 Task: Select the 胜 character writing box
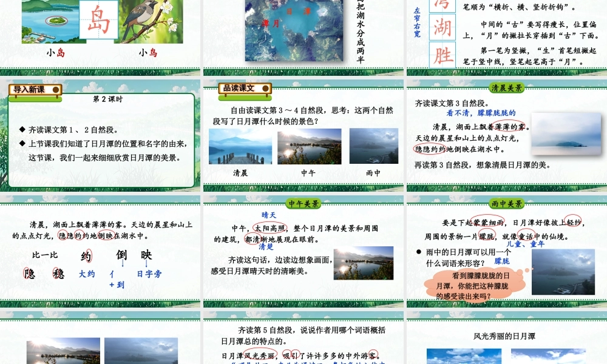[x=443, y=55]
